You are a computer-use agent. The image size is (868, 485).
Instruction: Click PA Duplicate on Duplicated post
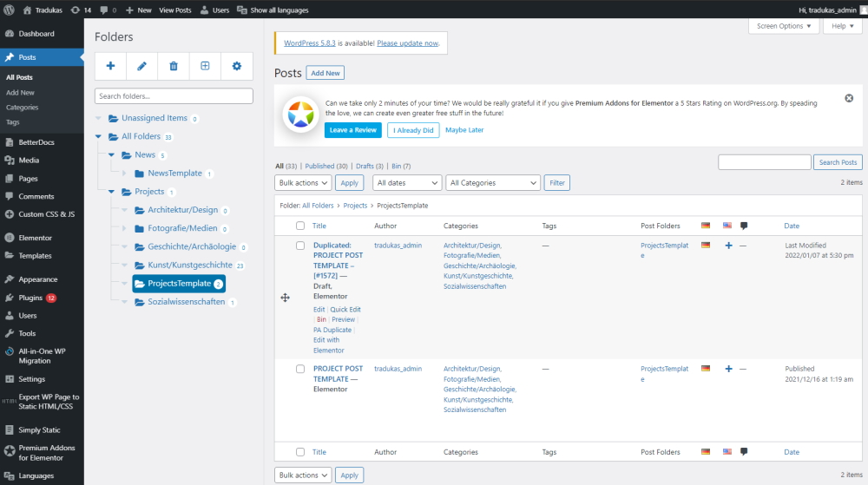(x=332, y=331)
